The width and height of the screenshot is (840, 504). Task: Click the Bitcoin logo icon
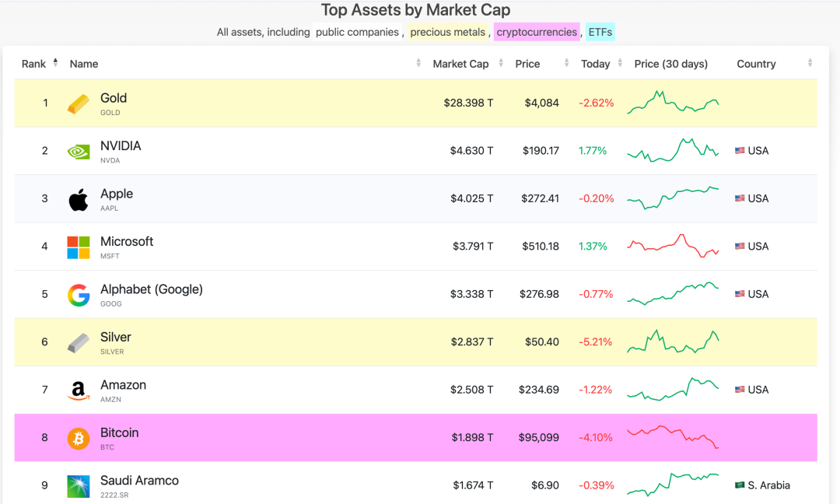[79, 438]
